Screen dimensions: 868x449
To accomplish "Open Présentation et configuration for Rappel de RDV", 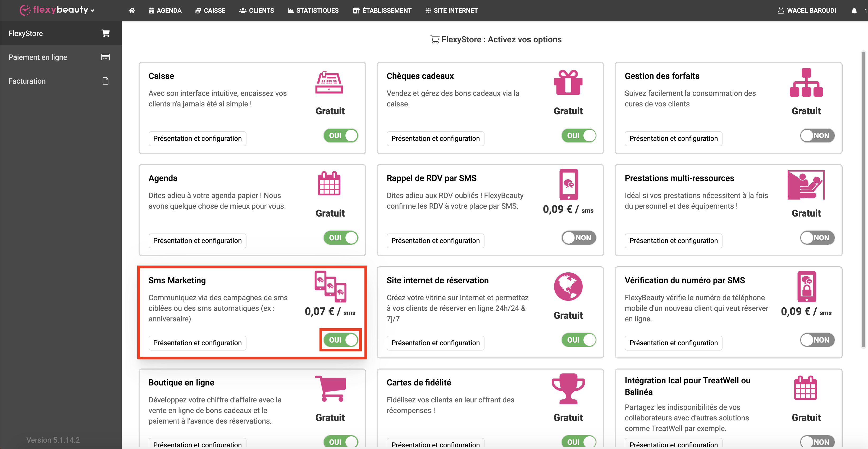I will (x=435, y=241).
